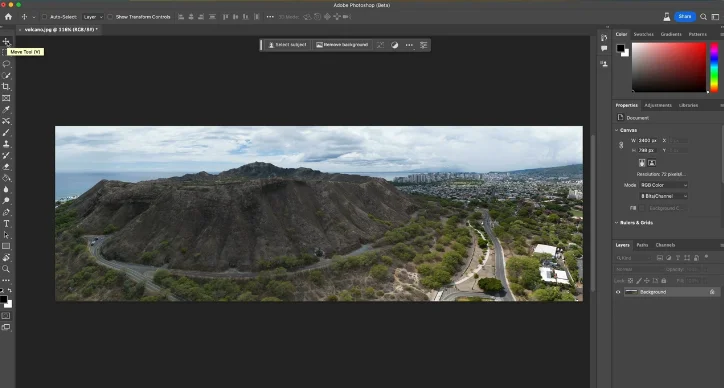Image resolution: width=724 pixels, height=388 pixels.
Task: Toggle lock transparent pixels
Action: 631,280
